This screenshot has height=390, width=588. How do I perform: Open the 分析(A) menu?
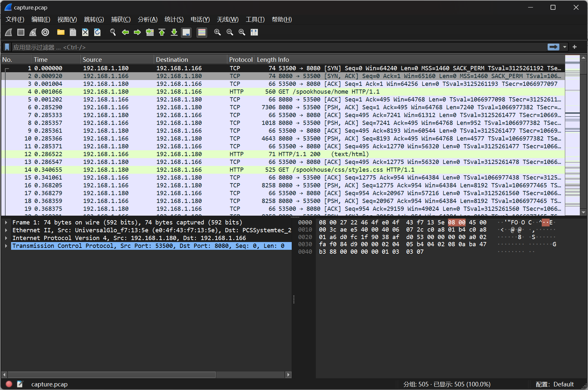tap(147, 20)
